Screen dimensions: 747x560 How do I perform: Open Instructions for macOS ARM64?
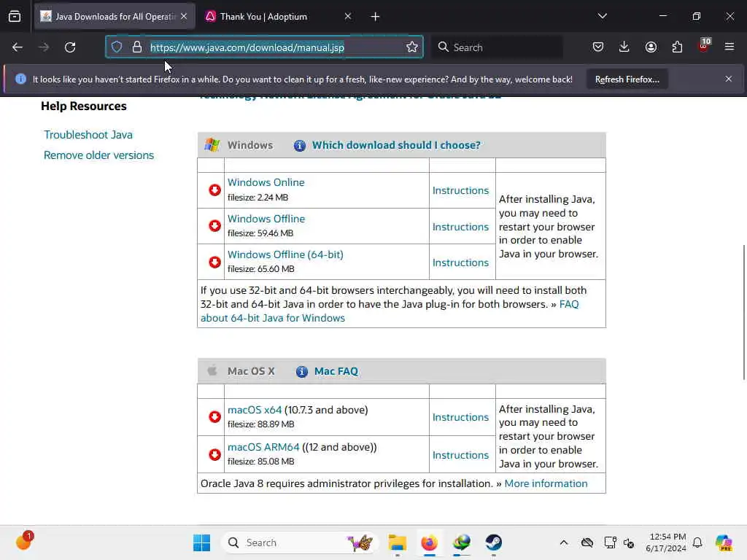461,455
